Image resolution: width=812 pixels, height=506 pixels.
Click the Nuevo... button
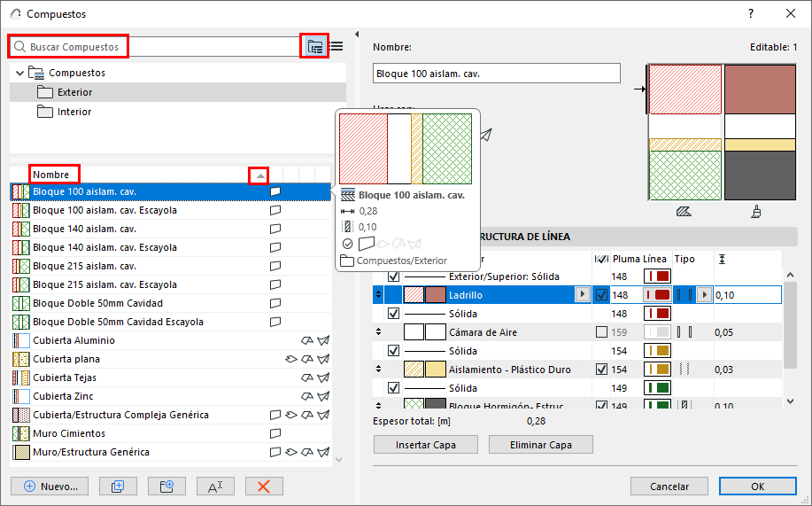[x=50, y=487]
